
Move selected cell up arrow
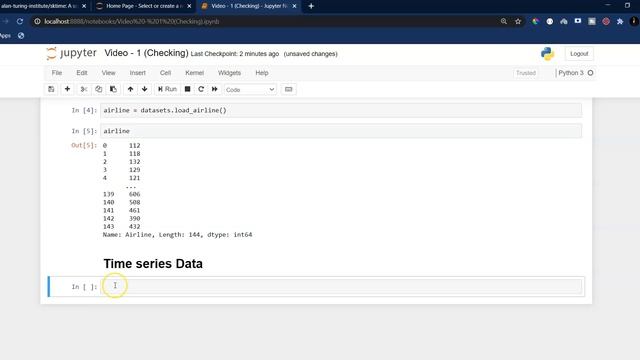[130, 89]
